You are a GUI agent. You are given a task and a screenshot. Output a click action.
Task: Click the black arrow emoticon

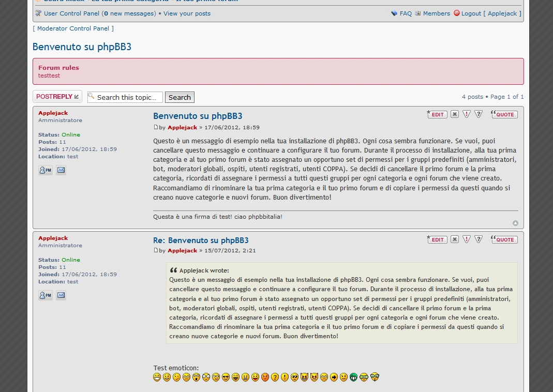(x=334, y=377)
